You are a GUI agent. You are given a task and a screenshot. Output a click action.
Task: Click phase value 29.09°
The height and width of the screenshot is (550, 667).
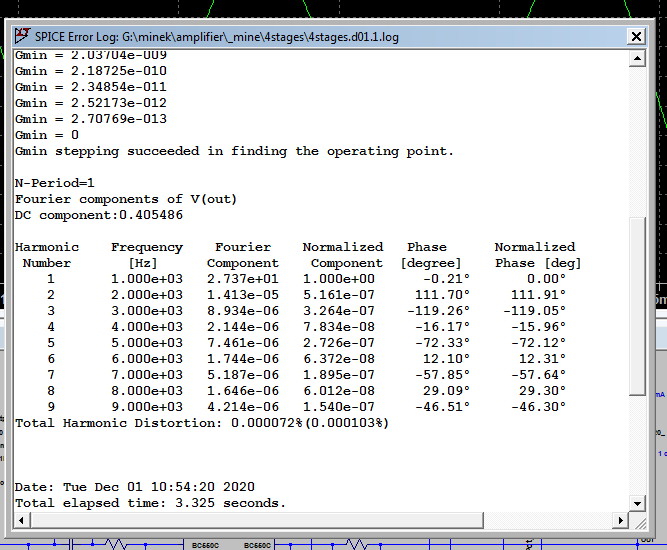pyautogui.click(x=446, y=391)
